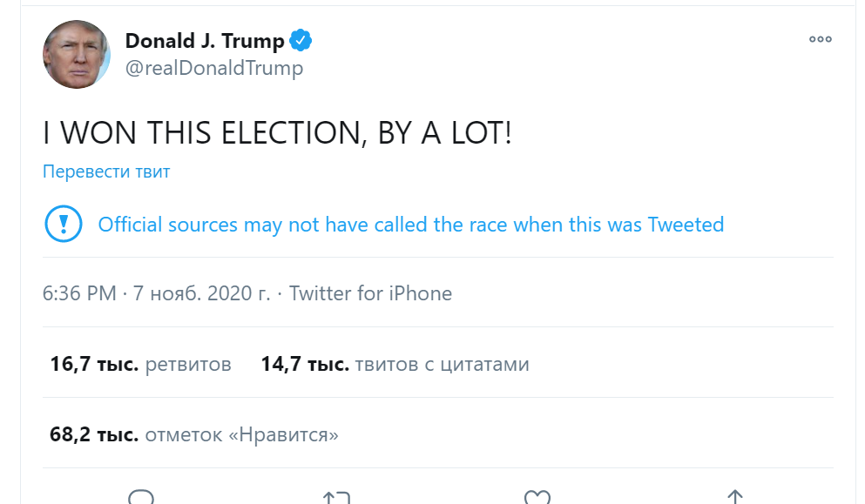Open the three-dot more options menu
This screenshot has width=865, height=504.
point(820,39)
